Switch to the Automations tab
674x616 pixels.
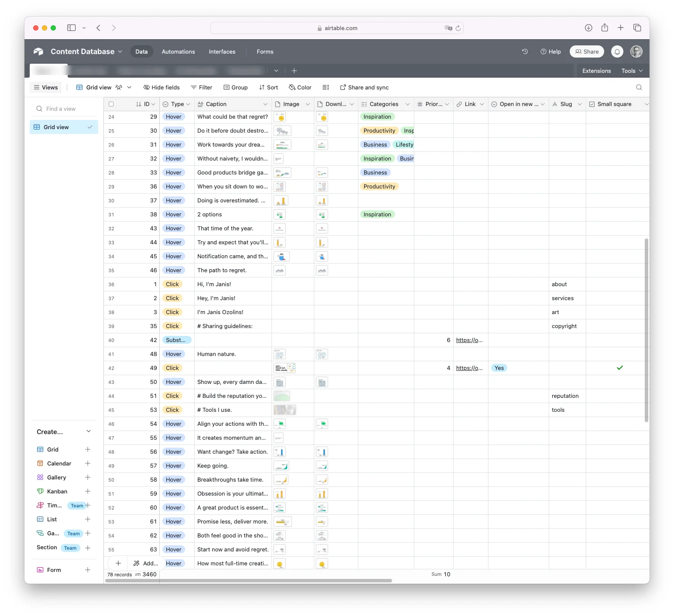[178, 51]
